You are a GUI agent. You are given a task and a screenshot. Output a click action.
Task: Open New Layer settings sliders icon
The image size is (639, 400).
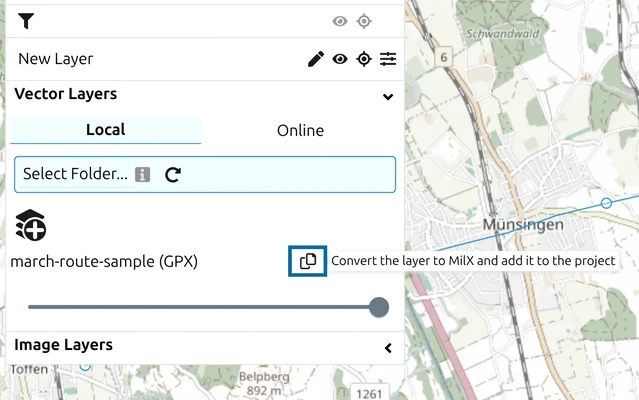coord(388,59)
